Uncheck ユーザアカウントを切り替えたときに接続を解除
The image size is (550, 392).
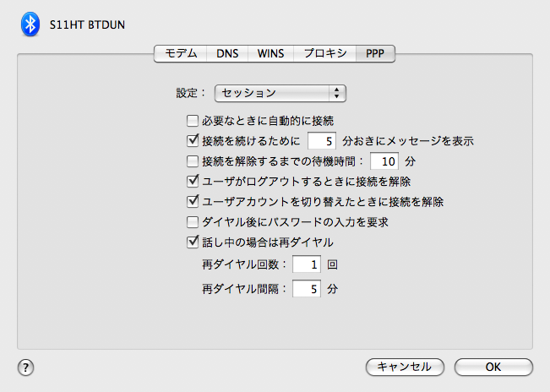[192, 202]
